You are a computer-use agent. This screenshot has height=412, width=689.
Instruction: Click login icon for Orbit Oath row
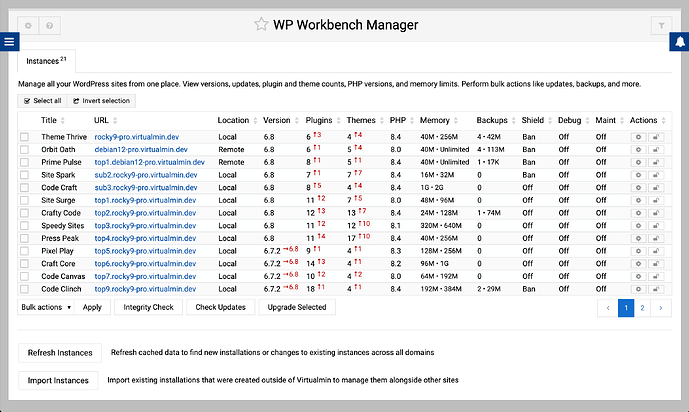pos(656,150)
